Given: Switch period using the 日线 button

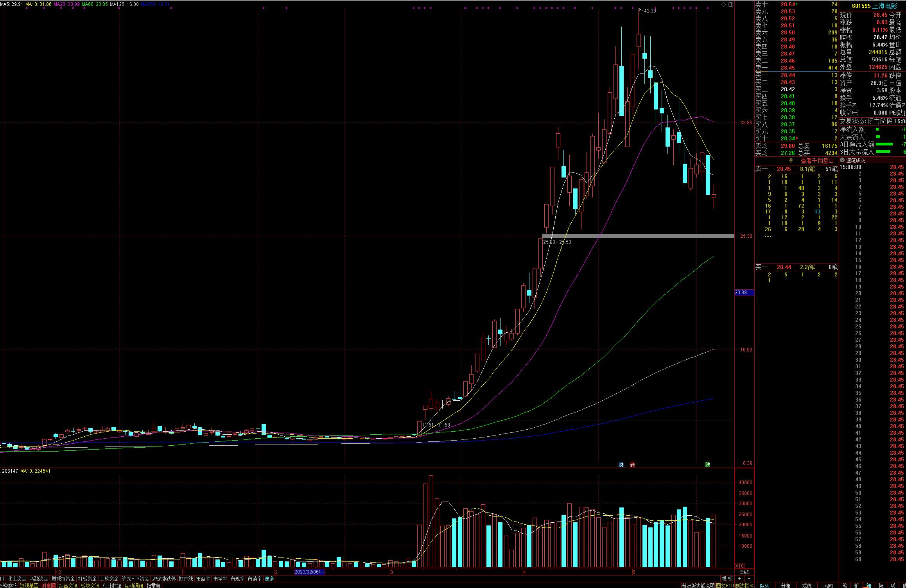Looking at the screenshot, I should coord(744,572).
